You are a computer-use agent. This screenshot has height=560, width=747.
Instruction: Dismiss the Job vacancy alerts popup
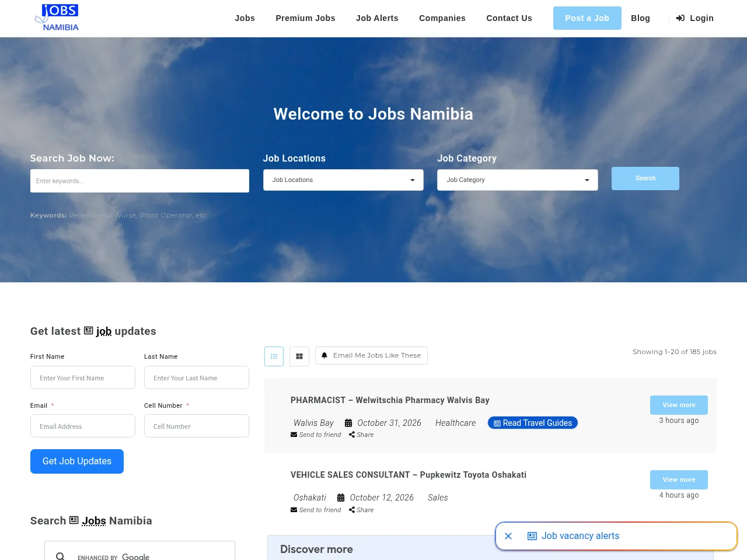pos(508,536)
